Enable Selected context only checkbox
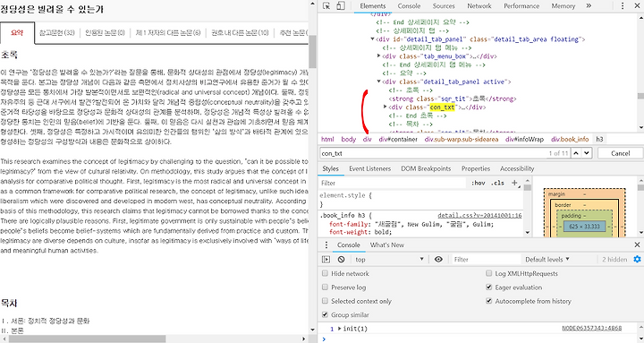Image resolution: width=644 pixels, height=343 pixels. (325, 301)
